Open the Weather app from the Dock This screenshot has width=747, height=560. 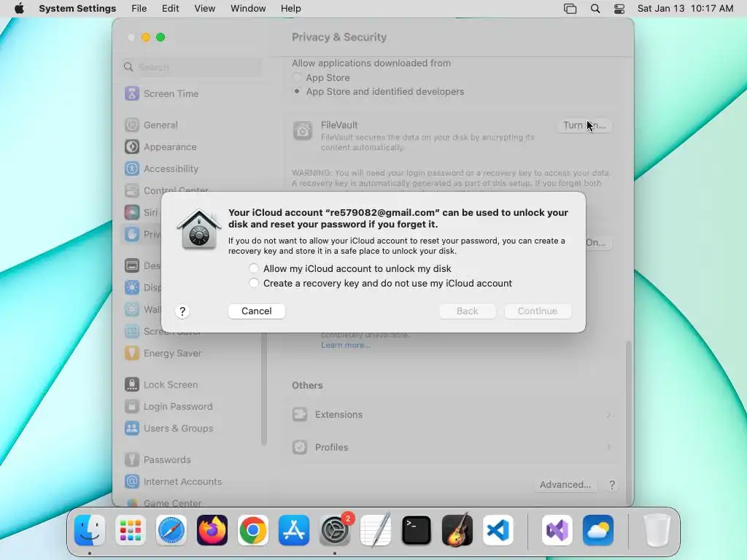click(598, 530)
